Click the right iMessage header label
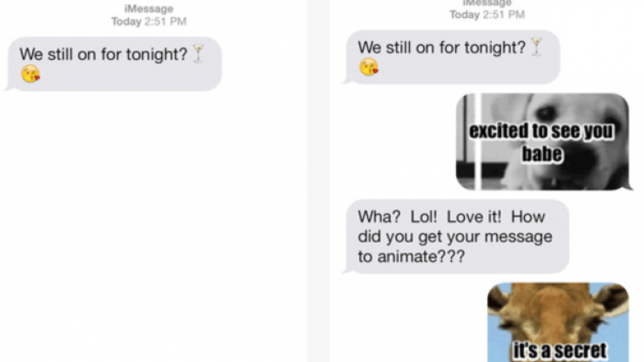Screen dimensions: 644x362 [x=487, y=3]
